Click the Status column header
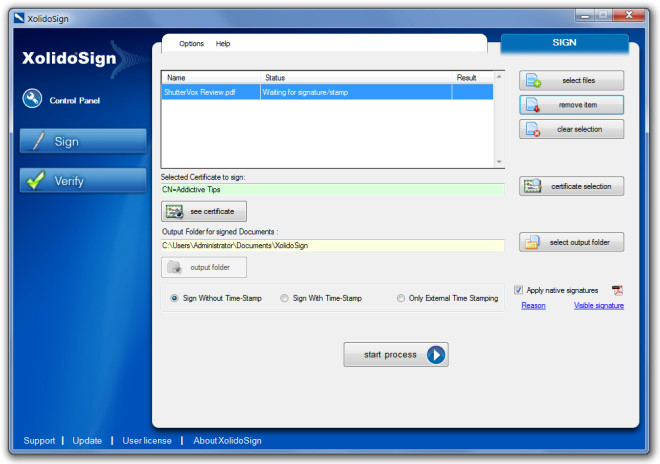 [356, 77]
